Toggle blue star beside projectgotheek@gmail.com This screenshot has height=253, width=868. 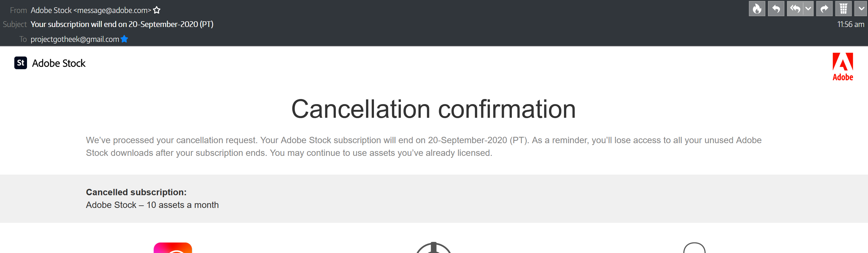click(x=124, y=39)
